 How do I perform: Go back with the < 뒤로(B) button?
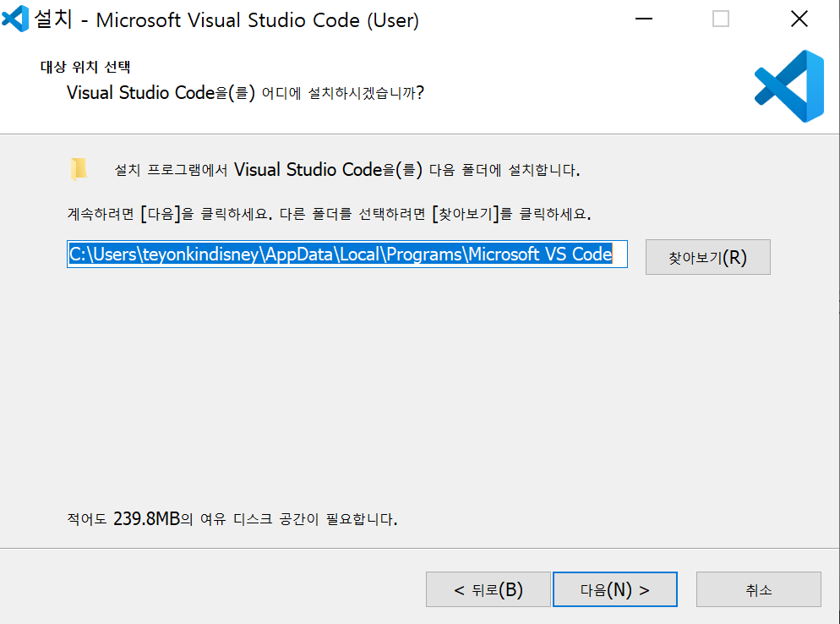tap(488, 589)
